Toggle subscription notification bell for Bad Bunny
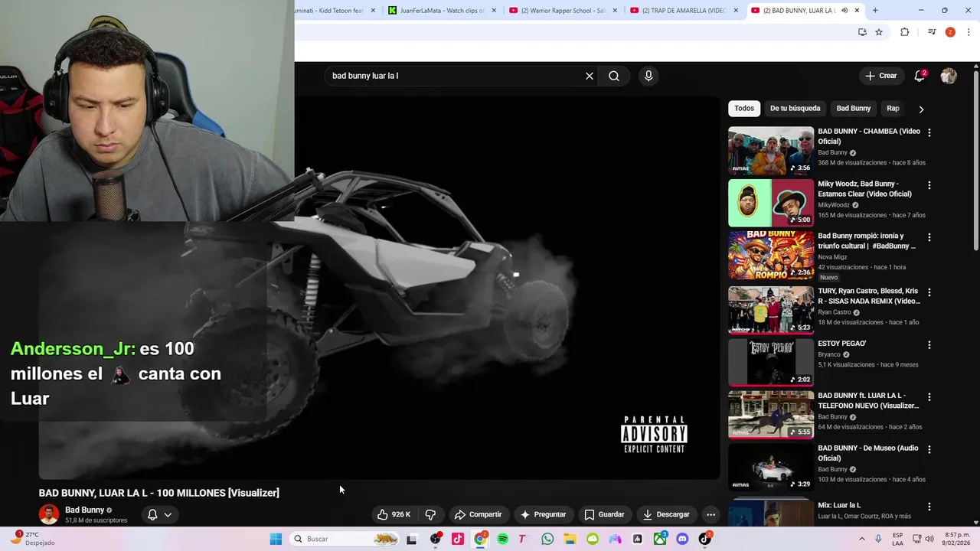The height and width of the screenshot is (551, 980). tap(152, 514)
